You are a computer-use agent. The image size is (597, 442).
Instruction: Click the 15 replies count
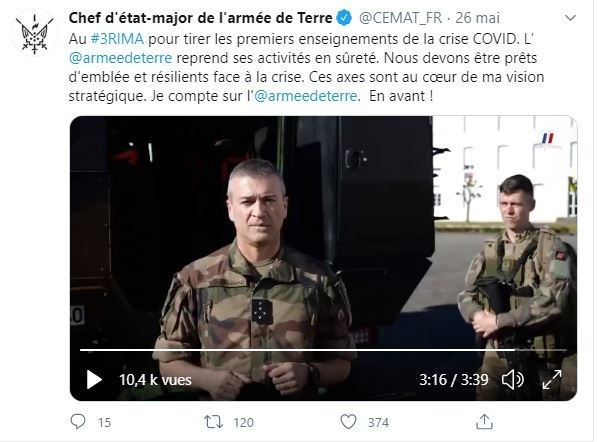pyautogui.click(x=104, y=422)
